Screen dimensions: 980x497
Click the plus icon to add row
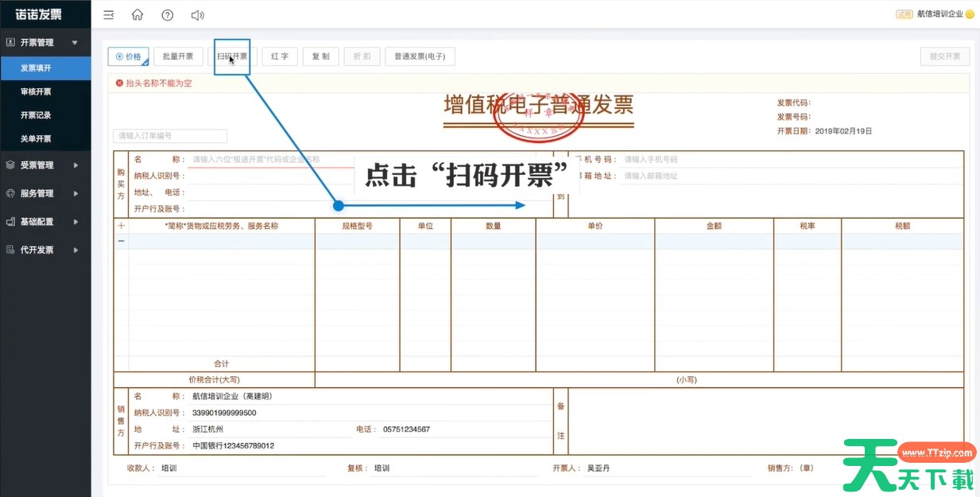tap(121, 226)
